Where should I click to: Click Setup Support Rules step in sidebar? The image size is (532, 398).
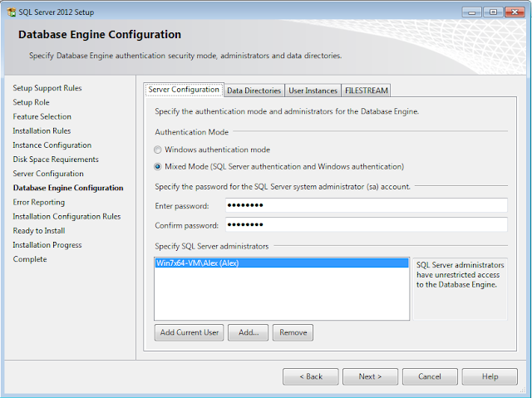47,88
